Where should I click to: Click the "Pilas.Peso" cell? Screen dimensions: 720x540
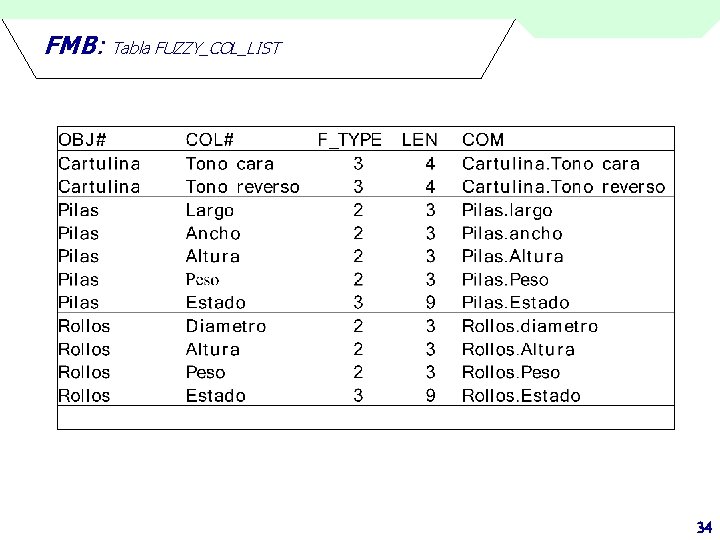click(505, 280)
